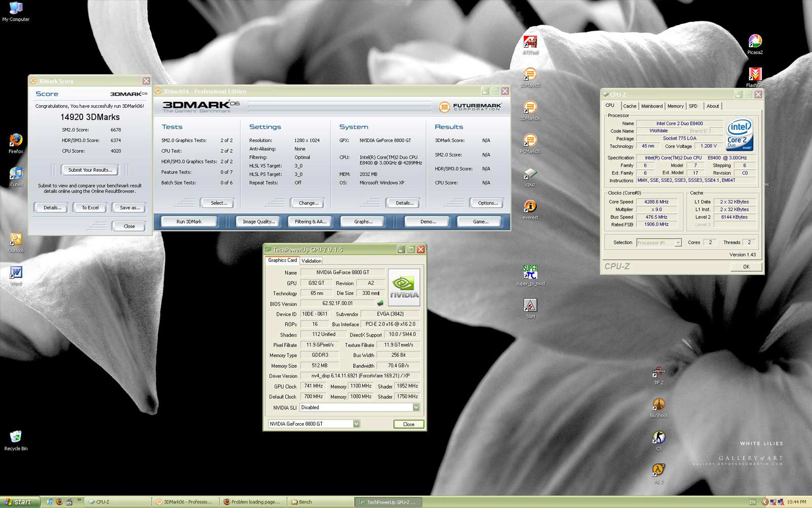Screen dimensions: 812x508
Task: Launch FlashGet desktop icon
Action: 755,78
